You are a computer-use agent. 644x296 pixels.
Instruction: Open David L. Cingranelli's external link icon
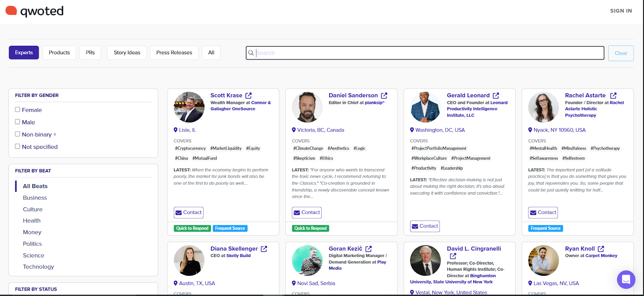453,256
